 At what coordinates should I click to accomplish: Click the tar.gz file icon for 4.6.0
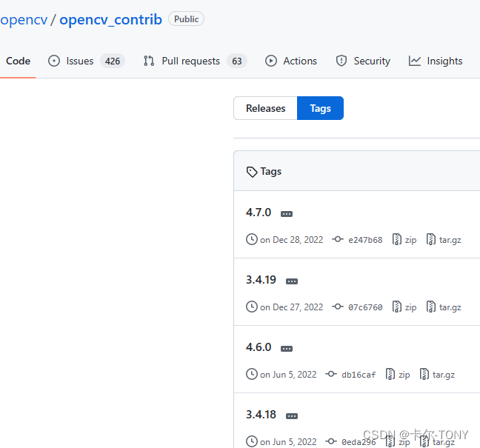point(424,374)
